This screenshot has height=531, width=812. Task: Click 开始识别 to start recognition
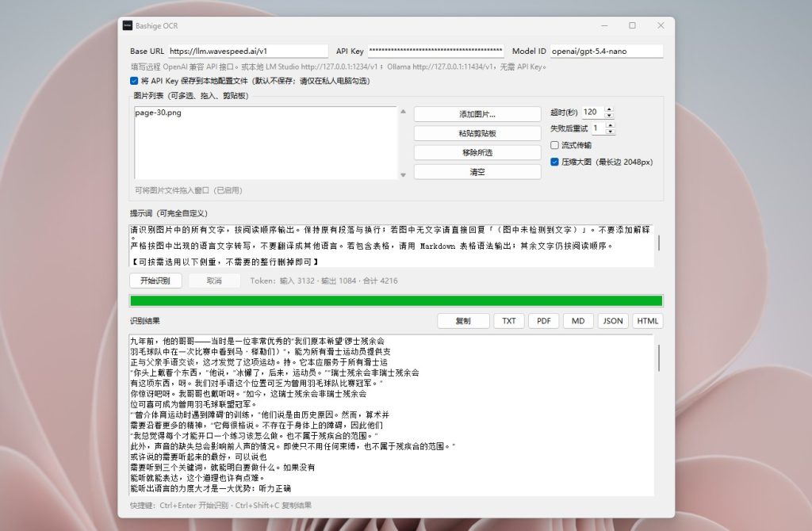[155, 281]
